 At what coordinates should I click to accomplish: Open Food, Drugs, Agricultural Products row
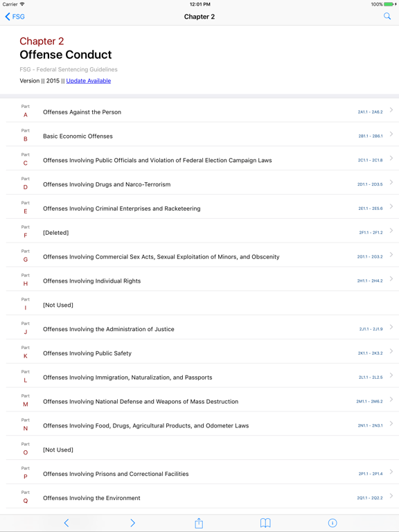(199, 423)
